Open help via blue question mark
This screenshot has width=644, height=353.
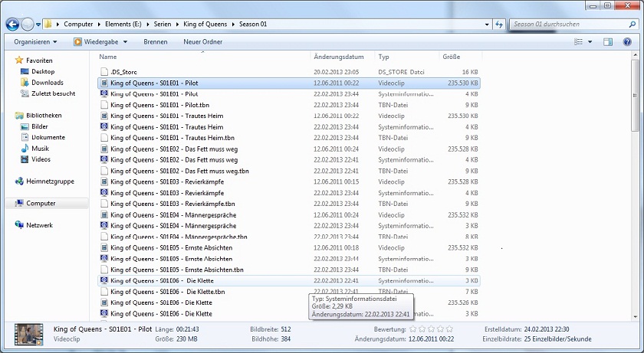pyautogui.click(x=627, y=42)
